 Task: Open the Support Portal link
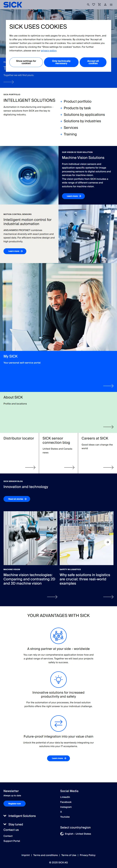tap(12, 841)
